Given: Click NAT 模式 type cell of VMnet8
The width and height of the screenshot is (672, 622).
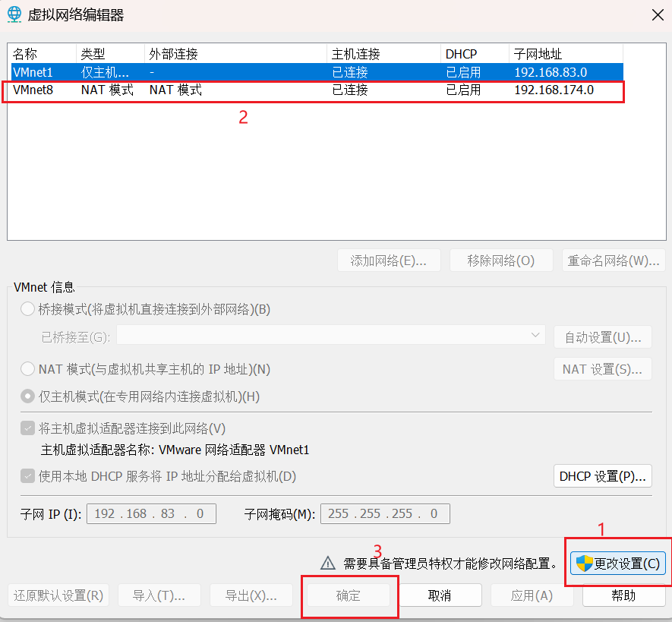Looking at the screenshot, I should (107, 90).
